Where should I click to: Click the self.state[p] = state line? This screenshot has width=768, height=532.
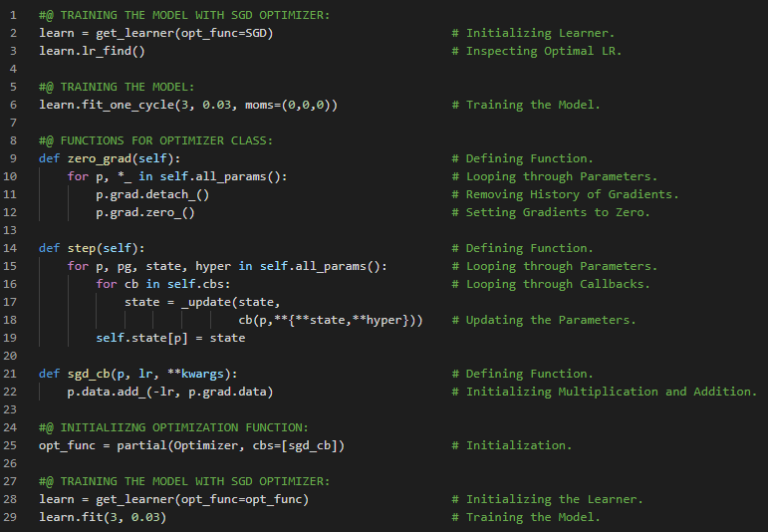[170, 338]
